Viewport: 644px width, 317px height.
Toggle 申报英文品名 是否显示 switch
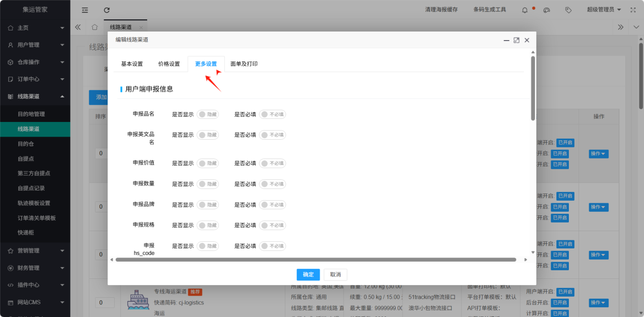[208, 135]
